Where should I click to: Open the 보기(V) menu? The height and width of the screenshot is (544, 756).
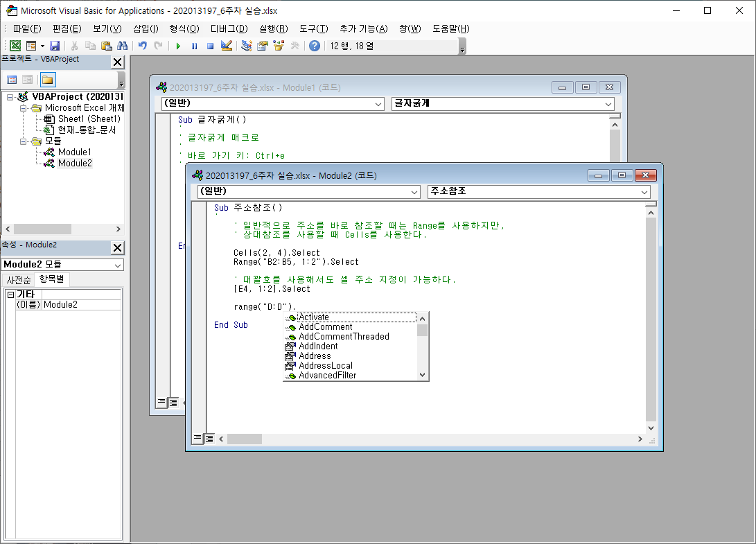tap(107, 28)
